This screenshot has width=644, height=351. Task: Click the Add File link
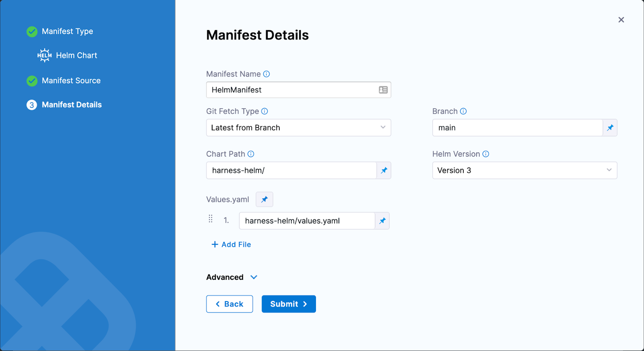point(231,244)
